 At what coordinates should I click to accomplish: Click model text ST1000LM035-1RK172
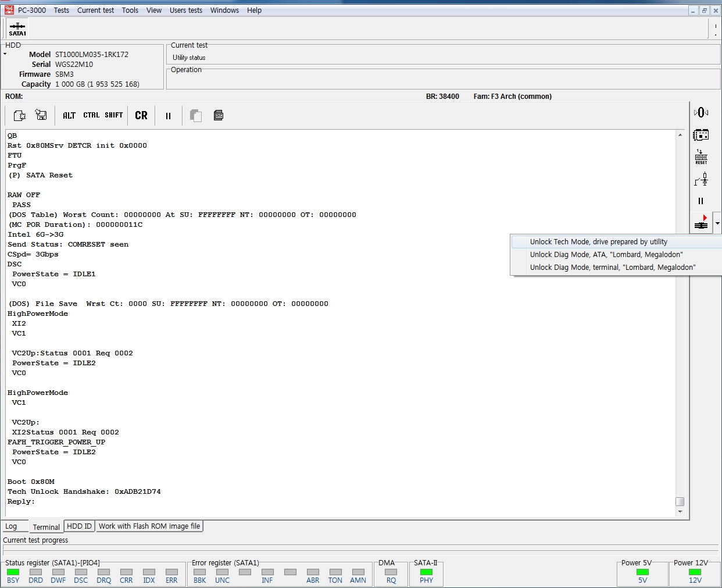[x=92, y=55]
